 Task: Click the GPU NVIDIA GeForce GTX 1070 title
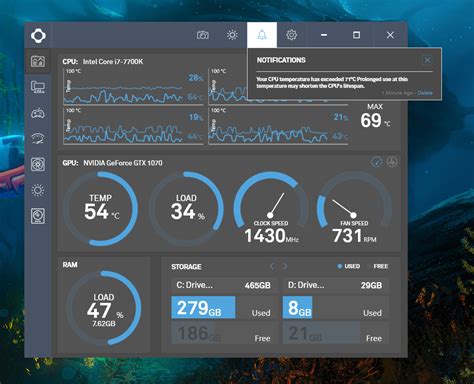112,163
